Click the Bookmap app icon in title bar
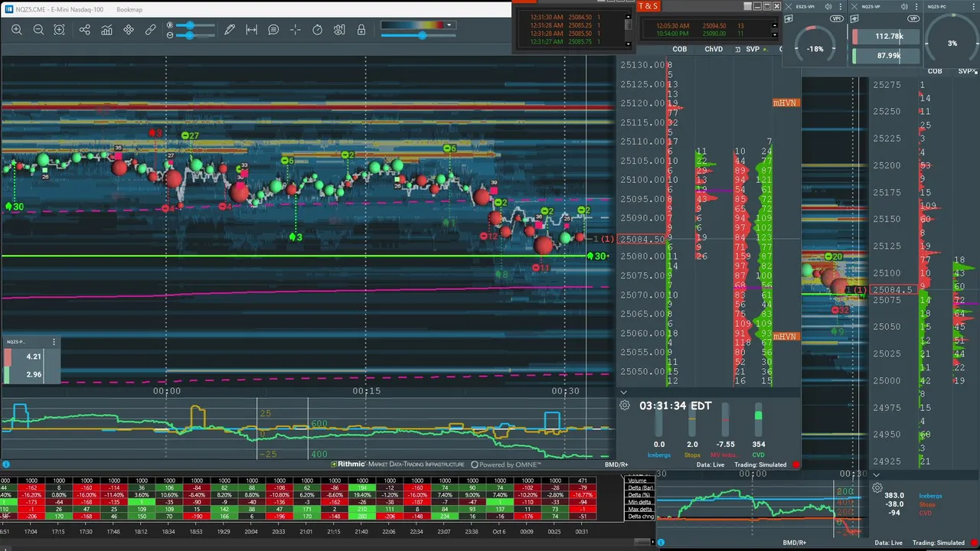 click(8, 9)
